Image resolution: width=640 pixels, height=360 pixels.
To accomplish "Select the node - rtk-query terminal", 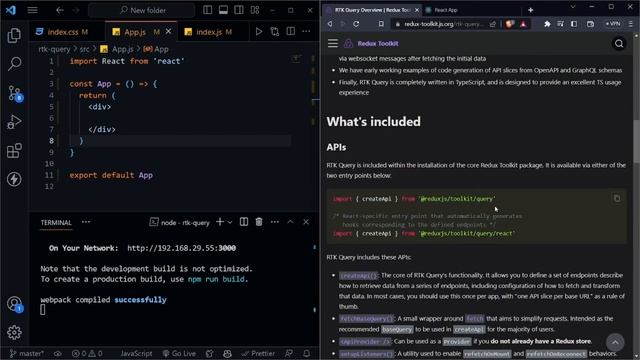I will click(180, 222).
